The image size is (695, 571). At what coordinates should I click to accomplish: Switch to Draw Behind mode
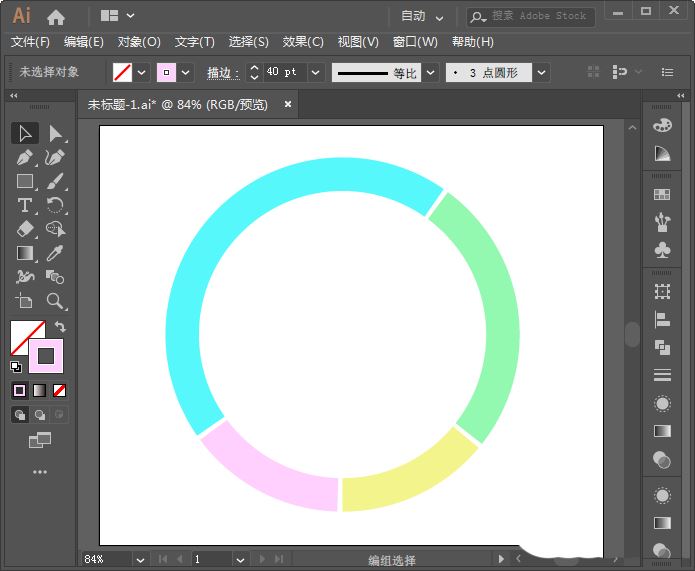(40, 414)
